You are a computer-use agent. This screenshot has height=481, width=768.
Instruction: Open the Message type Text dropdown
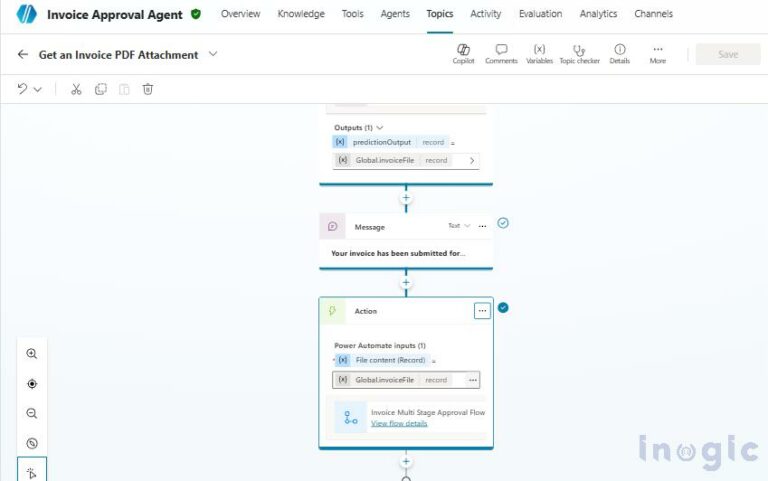point(459,226)
